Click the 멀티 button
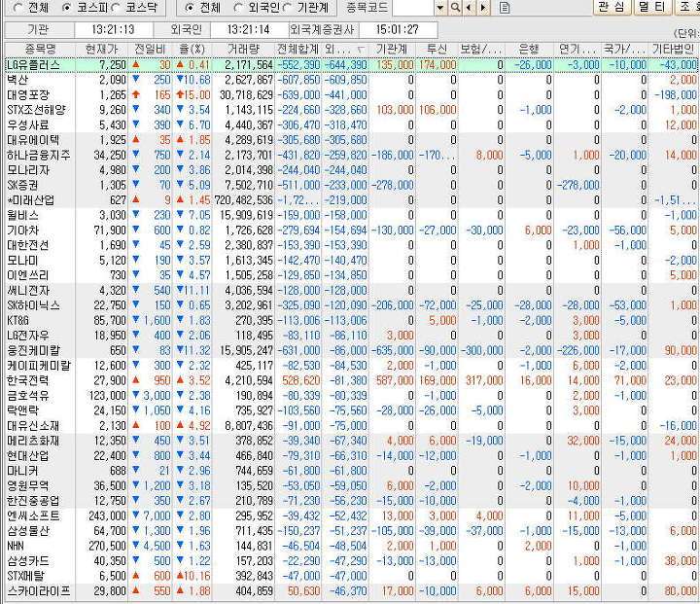700x604 pixels. point(652,7)
